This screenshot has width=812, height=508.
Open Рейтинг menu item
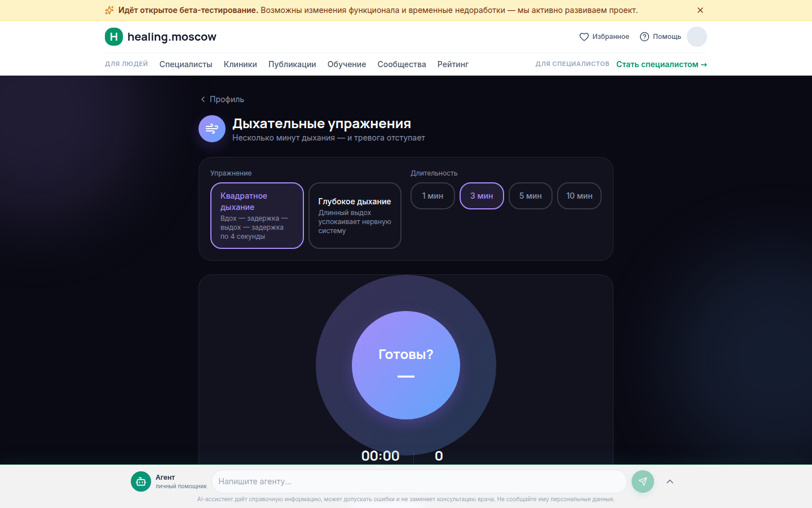pos(453,64)
